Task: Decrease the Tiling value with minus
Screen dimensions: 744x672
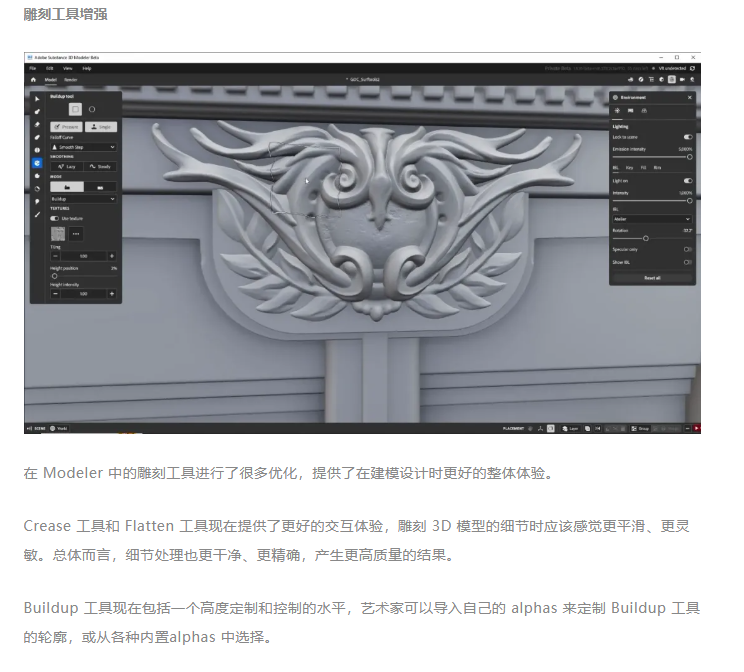Action: coord(56,256)
